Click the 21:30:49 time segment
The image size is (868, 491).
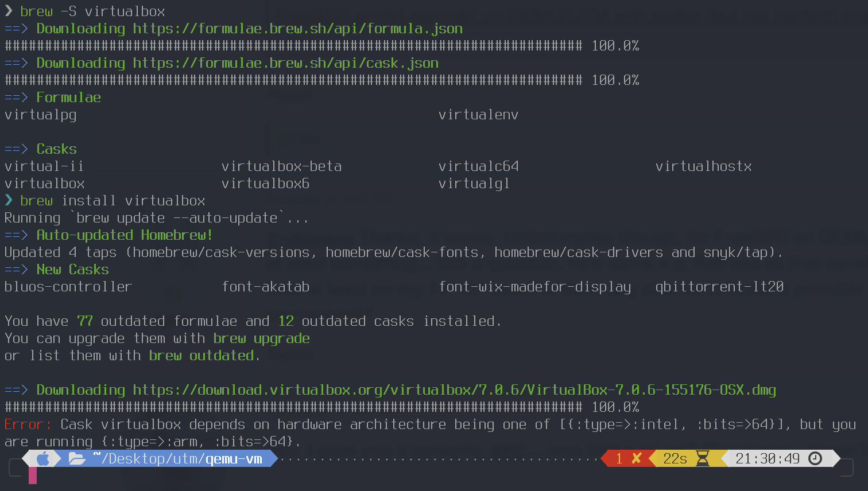coord(768,459)
